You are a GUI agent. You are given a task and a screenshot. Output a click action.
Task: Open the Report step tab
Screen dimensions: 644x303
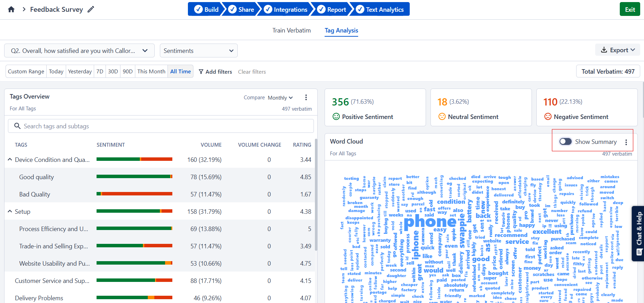click(332, 9)
